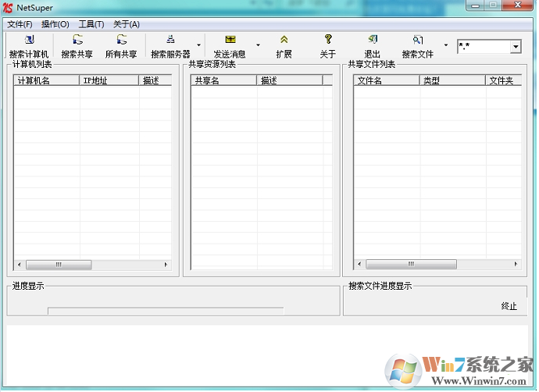539x392 pixels.
Task: Click the 终止 button
Action: click(x=509, y=306)
